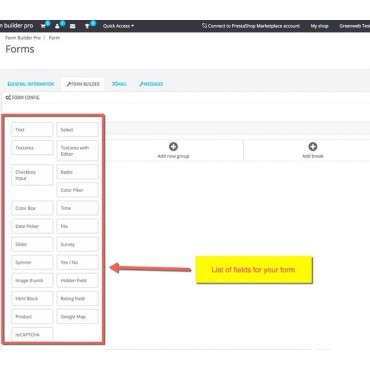Open the trophy icon in top bar
370x370 pixels.
click(x=87, y=26)
